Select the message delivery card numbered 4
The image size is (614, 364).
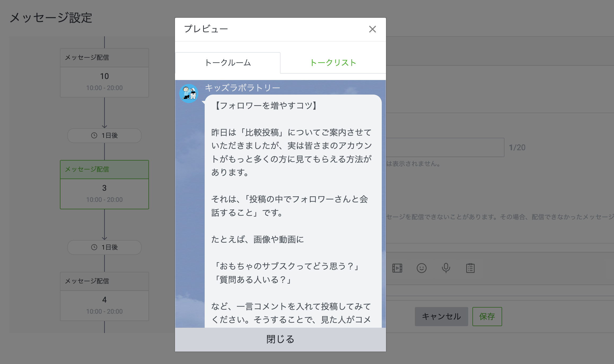tap(104, 296)
